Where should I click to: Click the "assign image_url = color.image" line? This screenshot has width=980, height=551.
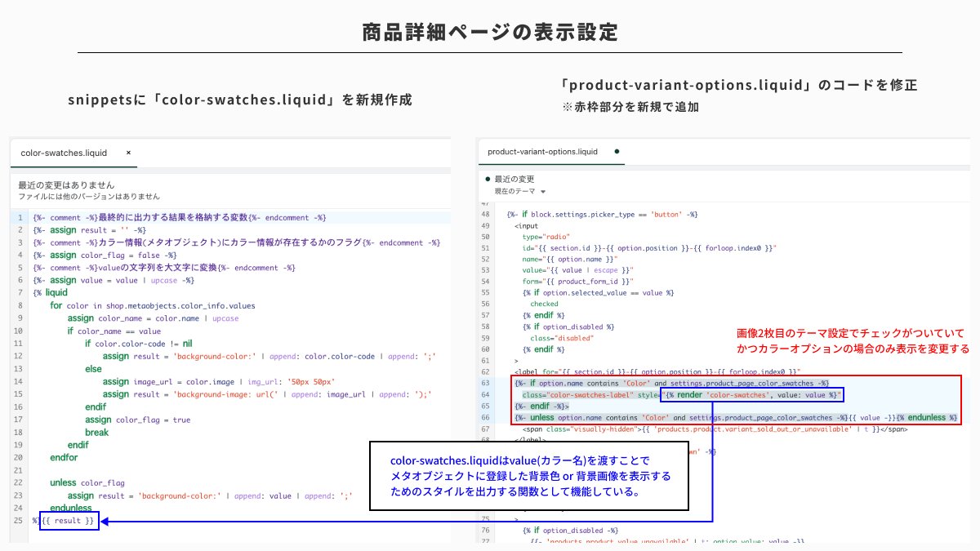coord(219,382)
